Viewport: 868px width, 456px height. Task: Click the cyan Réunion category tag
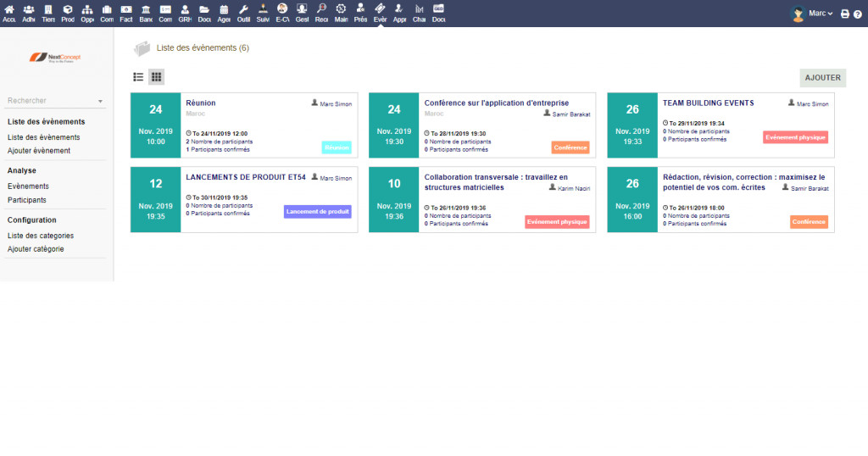(x=337, y=147)
